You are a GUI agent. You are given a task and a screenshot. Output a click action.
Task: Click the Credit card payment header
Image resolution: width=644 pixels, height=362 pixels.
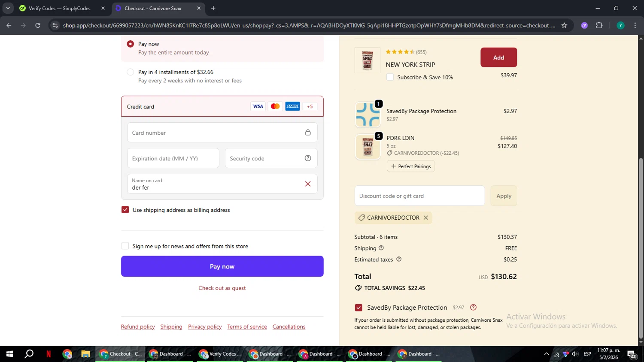[222, 106]
